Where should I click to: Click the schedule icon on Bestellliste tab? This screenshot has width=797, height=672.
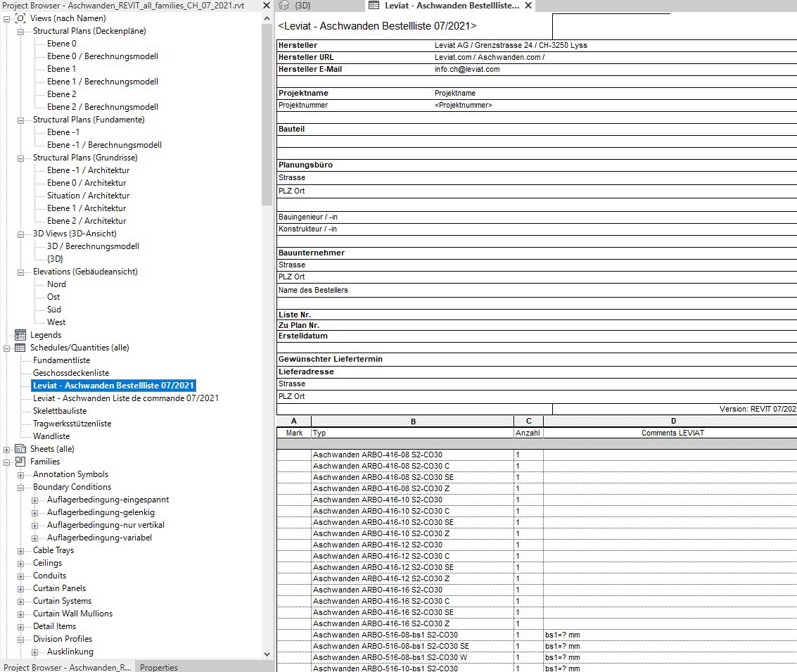pyautogui.click(x=374, y=6)
